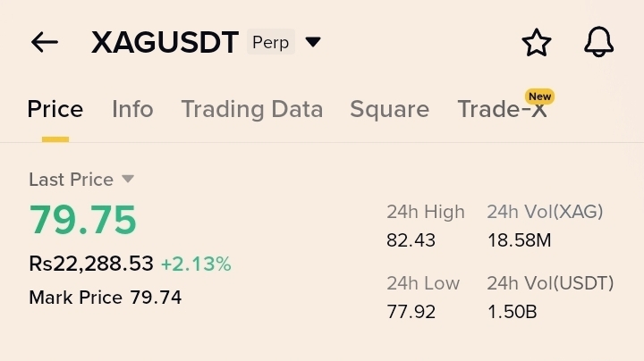The height and width of the screenshot is (361, 644).
Task: Open the Last Price type dropdown
Action: coord(128,179)
